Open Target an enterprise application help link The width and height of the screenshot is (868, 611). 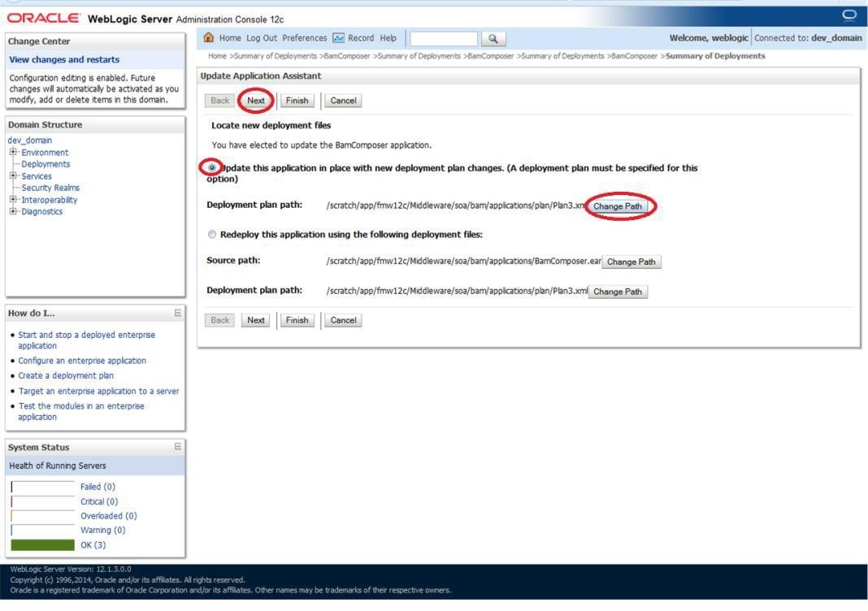[x=98, y=392]
